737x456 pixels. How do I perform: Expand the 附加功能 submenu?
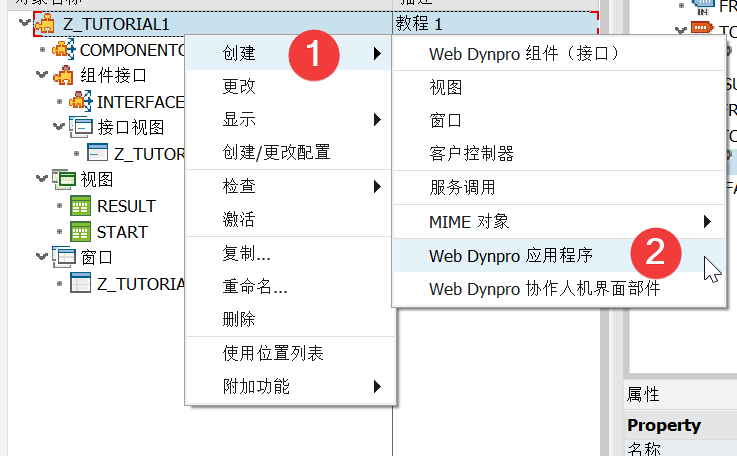[256, 386]
